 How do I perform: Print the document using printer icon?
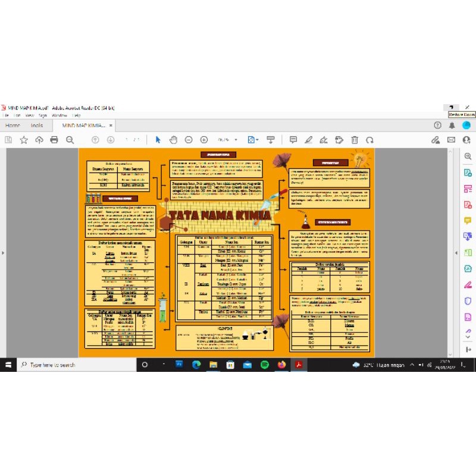(x=54, y=140)
